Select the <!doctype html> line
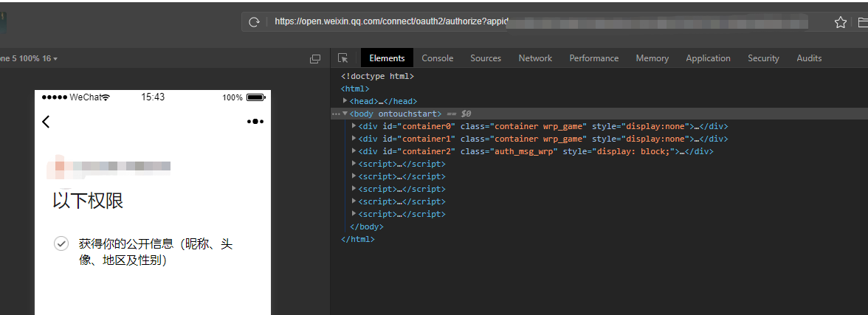Viewport: 868px width, 315px height. (x=378, y=76)
